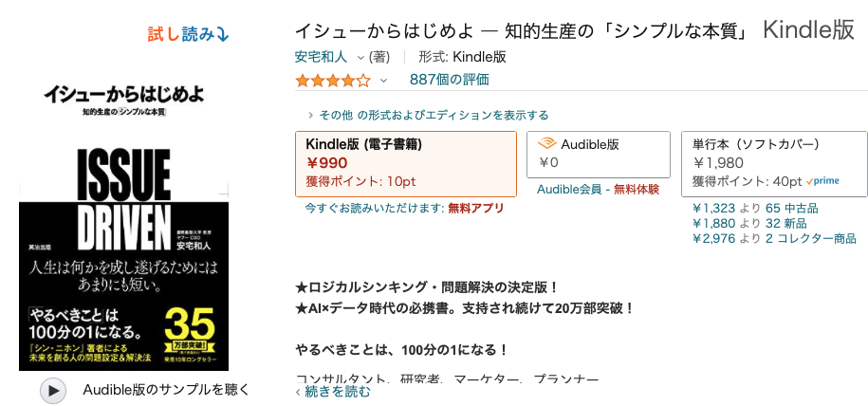Open the star rating breakdown chevron
The width and height of the screenshot is (868, 406).
pos(383,81)
